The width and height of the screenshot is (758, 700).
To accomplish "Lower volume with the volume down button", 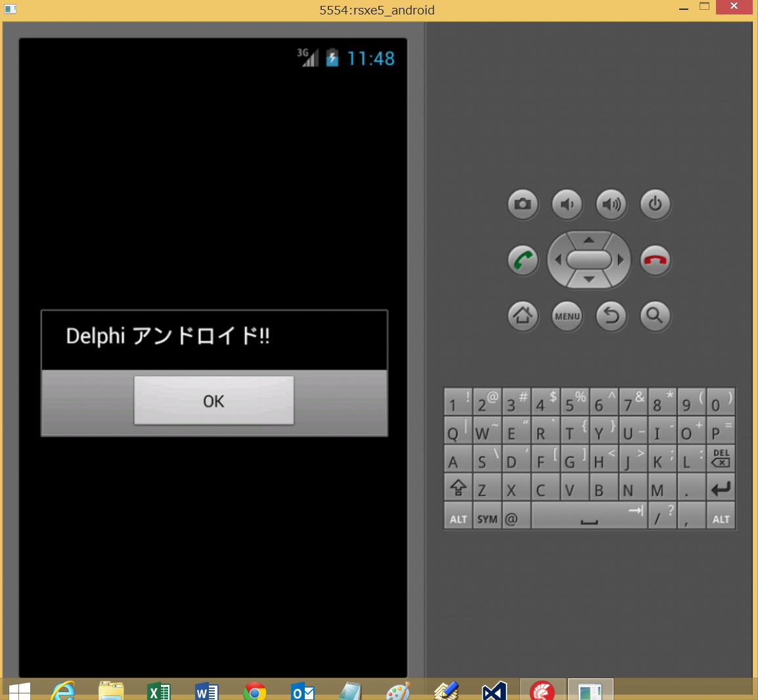I will click(x=567, y=204).
